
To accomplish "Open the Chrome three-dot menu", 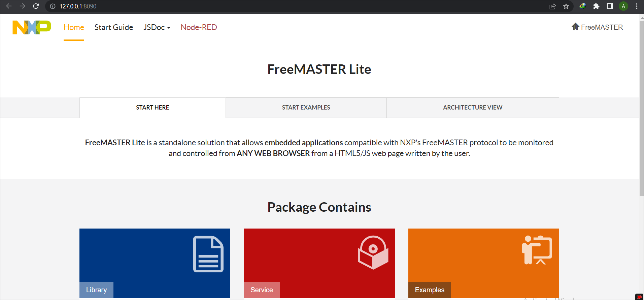I will 637,6.
